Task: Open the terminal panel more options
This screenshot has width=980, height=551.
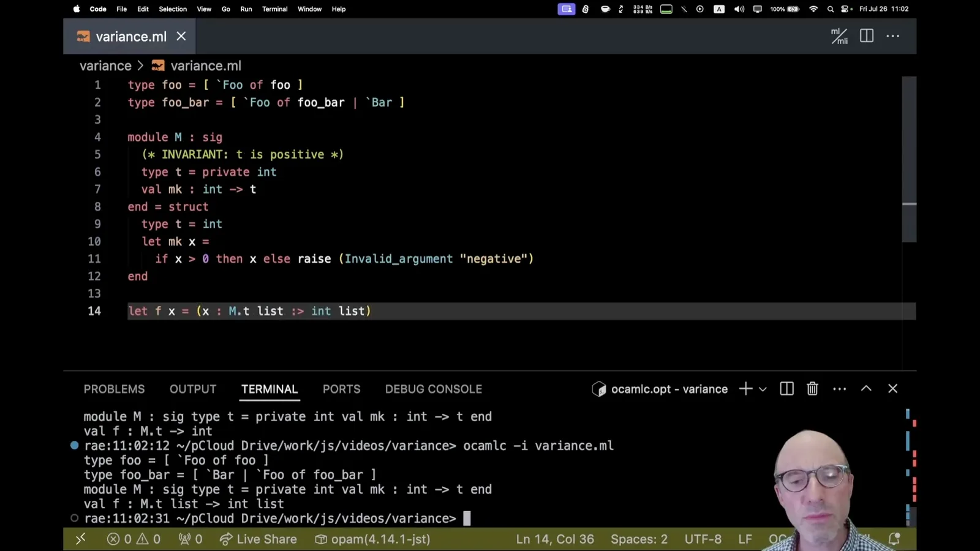Action: (x=840, y=389)
